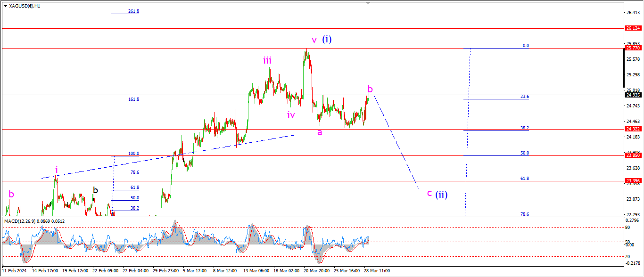Select the red 26.124 price level tag
The width and height of the screenshot is (644, 277).
632,28
